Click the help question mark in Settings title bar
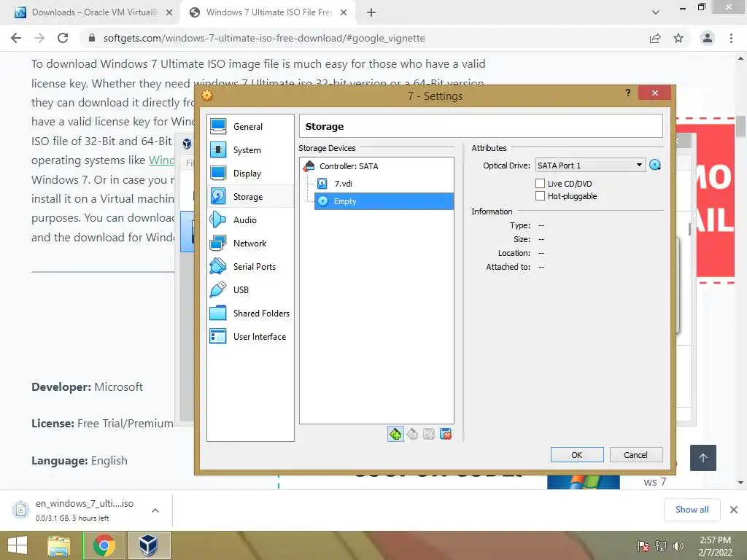 point(628,93)
